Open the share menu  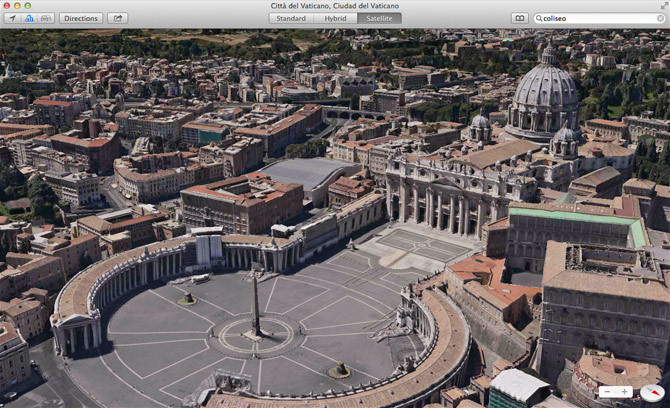tap(117, 18)
